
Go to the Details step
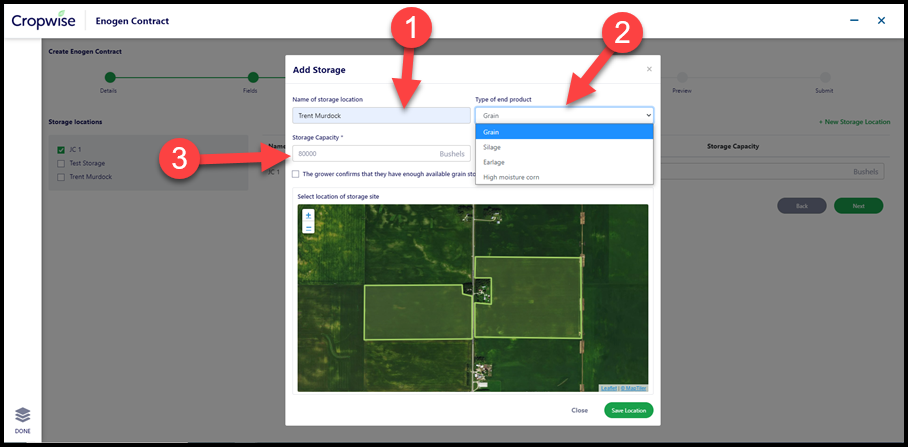(x=110, y=78)
